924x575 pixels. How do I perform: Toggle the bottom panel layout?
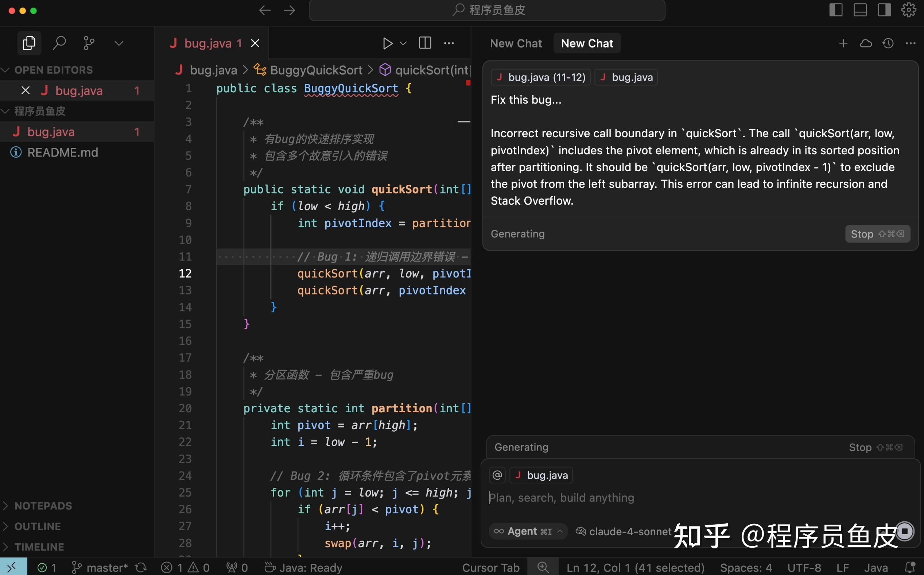[860, 10]
